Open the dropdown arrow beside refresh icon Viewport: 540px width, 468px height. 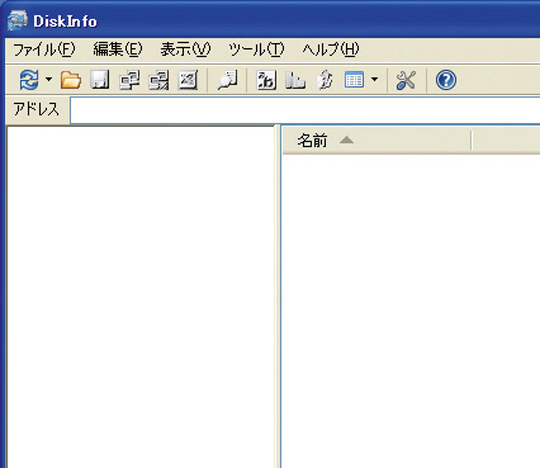[x=49, y=80]
